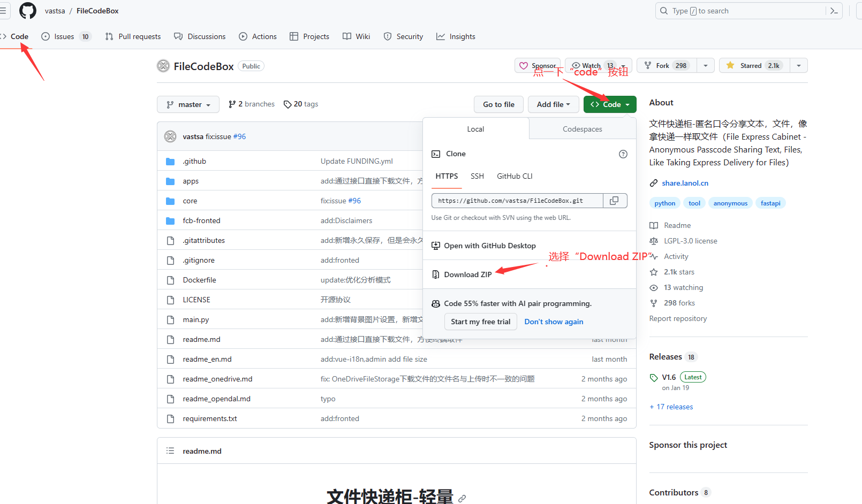Open the Wiki tab
Image resolution: width=862 pixels, height=504 pixels.
coord(357,36)
